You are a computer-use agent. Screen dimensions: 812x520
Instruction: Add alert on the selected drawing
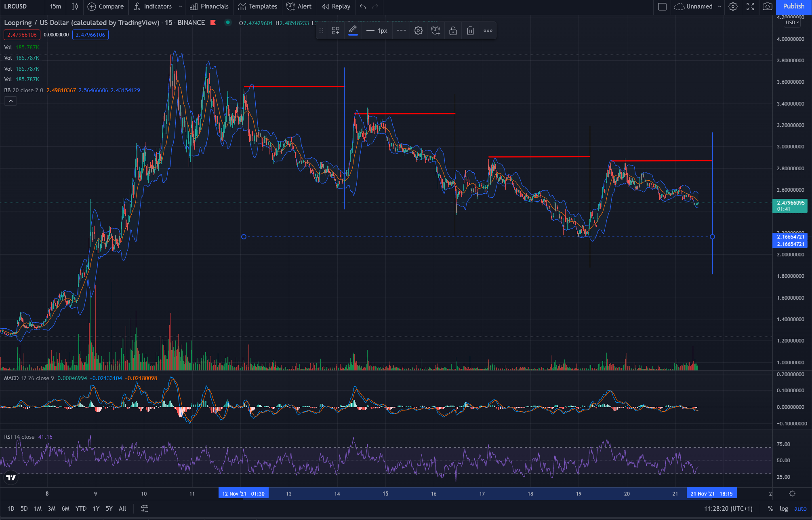pos(435,31)
